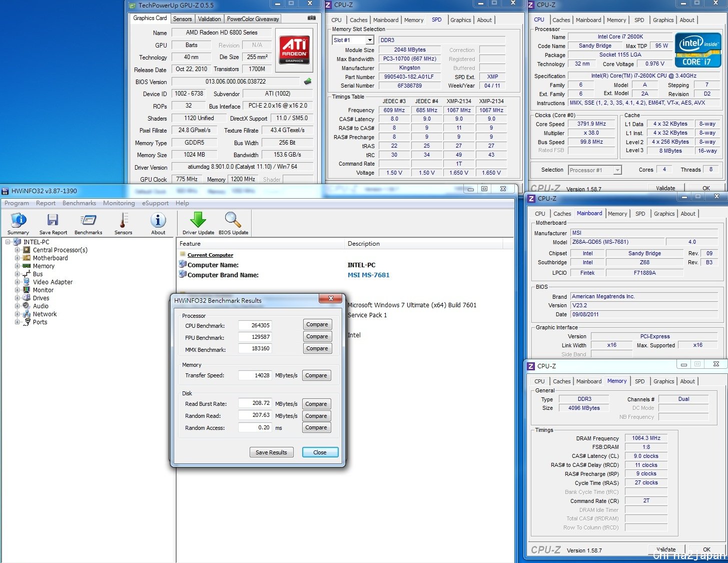Click the GPU-Z camera screenshot icon
Viewport: 728px width, 563px height.
click(x=312, y=18)
